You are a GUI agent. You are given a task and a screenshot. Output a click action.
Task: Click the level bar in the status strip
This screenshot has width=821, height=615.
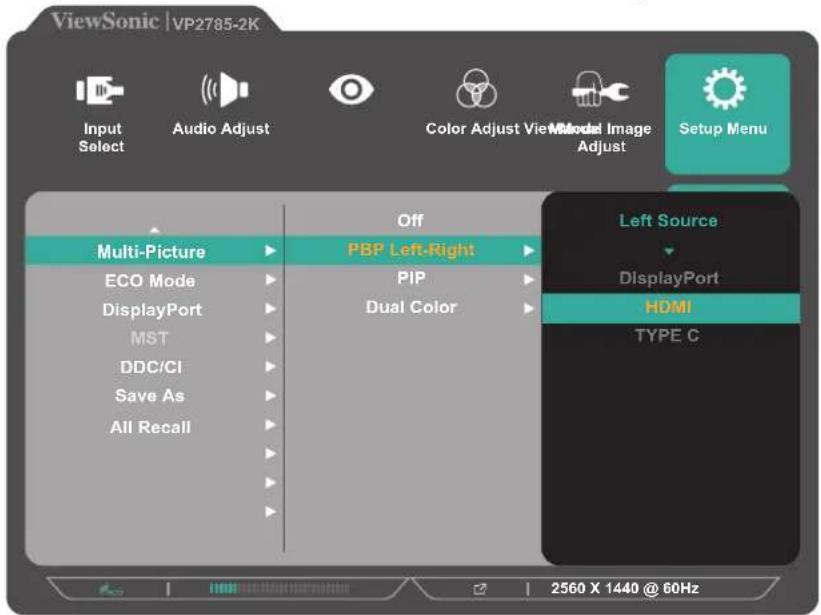(x=279, y=589)
